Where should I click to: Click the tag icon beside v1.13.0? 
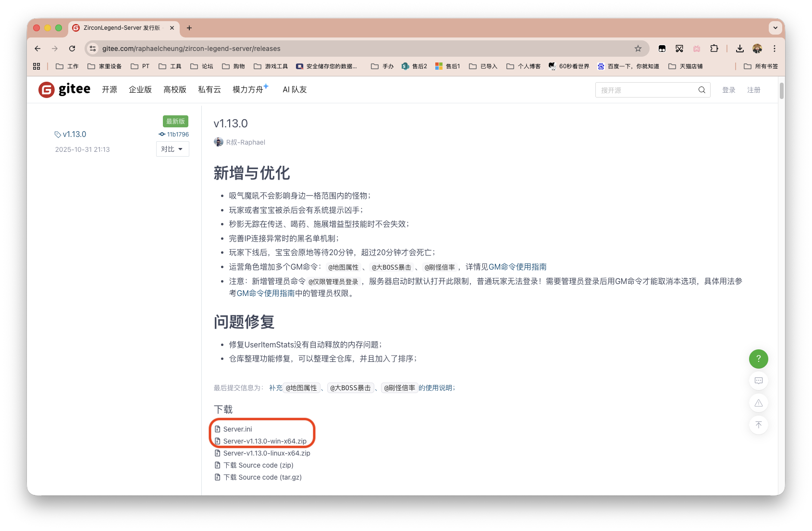58,134
